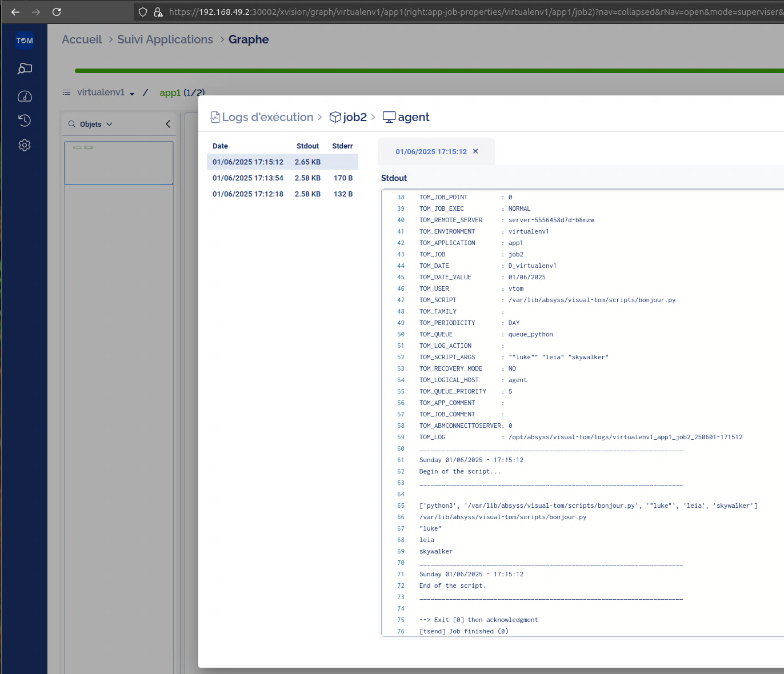Navigate to Suivi Applications breadcrumb
Screen dimensions: 784x674
(165, 39)
